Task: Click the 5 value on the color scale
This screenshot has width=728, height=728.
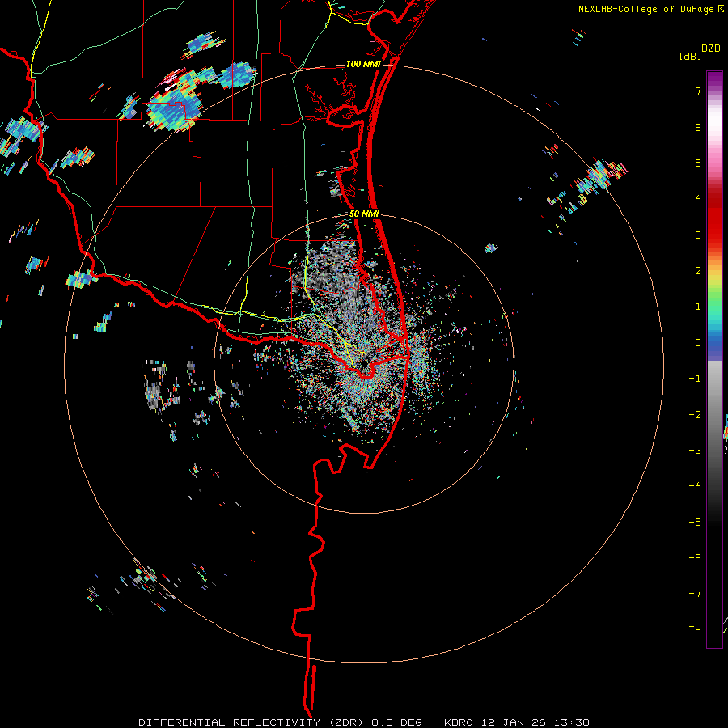Action: click(698, 163)
